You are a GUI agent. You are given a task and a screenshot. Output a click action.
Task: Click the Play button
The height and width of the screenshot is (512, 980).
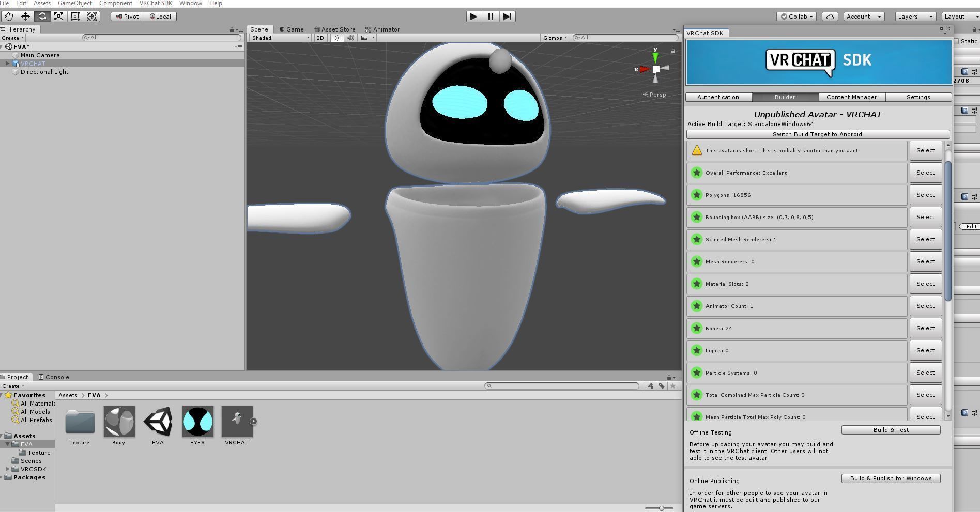click(473, 17)
